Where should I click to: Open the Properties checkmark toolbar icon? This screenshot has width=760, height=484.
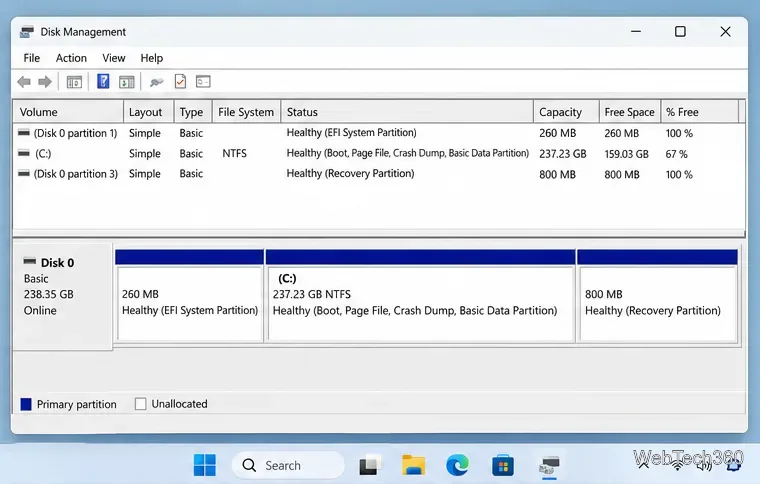tap(180, 81)
